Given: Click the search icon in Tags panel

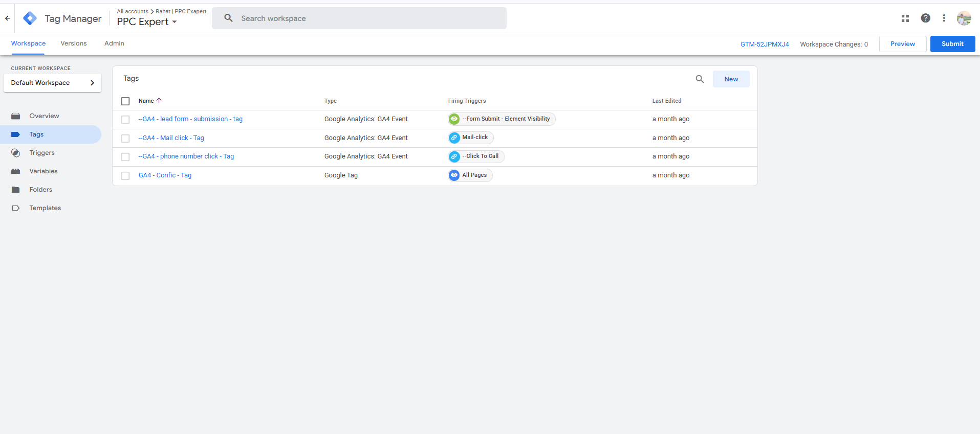Looking at the screenshot, I should click(700, 79).
